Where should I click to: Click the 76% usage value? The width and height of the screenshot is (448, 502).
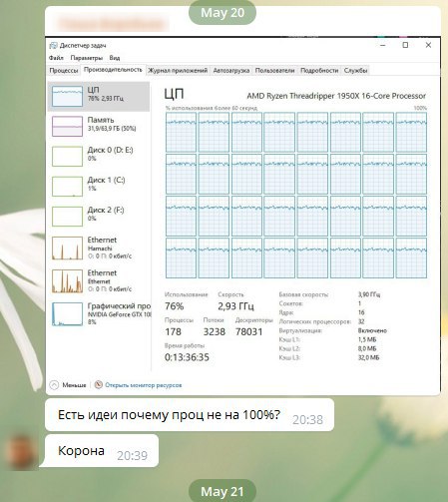[x=175, y=305]
